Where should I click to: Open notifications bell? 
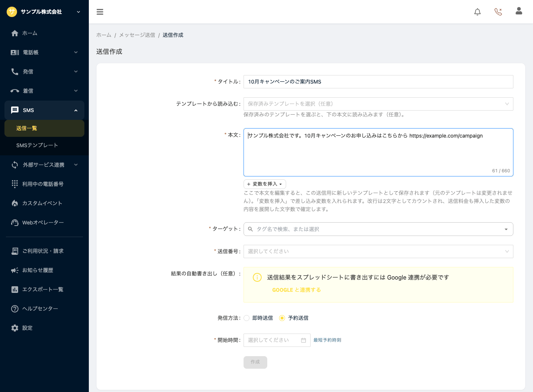coord(477,12)
